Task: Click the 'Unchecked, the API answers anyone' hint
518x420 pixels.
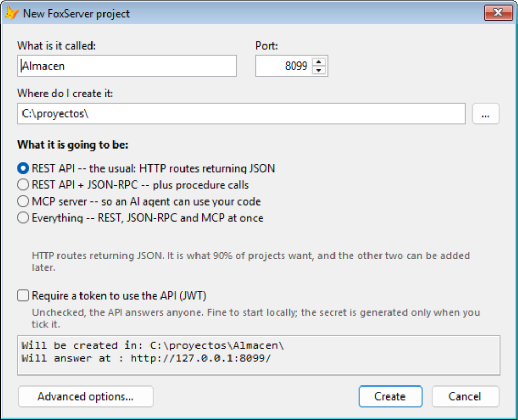Action: (x=256, y=318)
